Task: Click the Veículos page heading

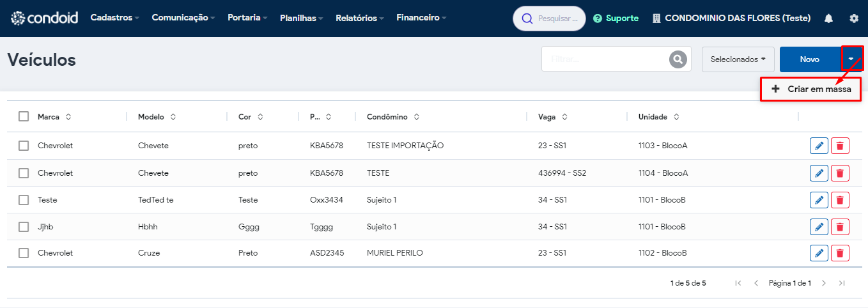Action: pyautogui.click(x=42, y=60)
